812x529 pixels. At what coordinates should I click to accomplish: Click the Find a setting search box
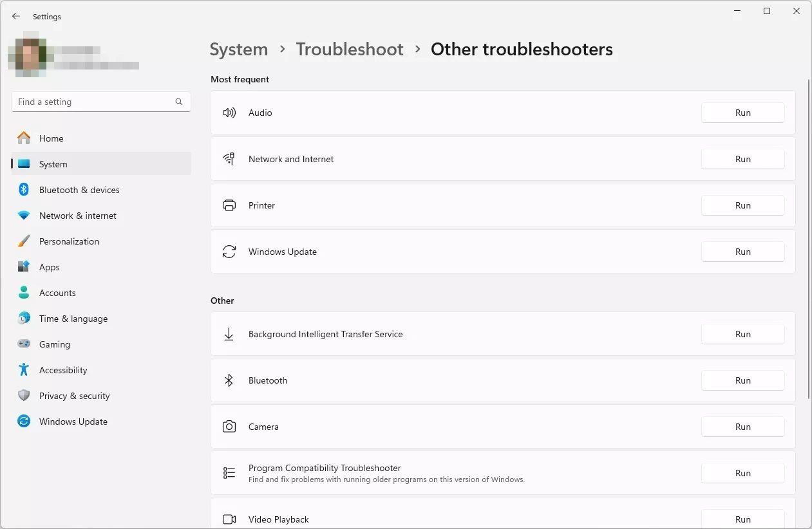[101, 102]
